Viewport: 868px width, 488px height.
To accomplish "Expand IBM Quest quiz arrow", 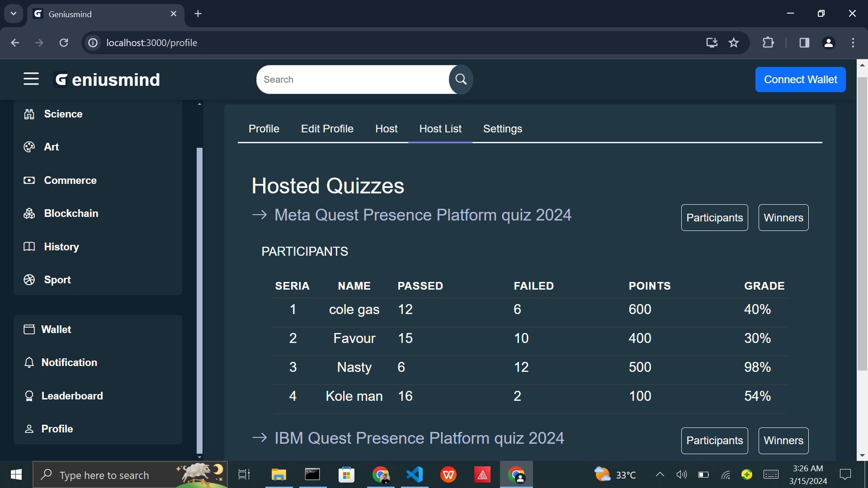I will (259, 438).
